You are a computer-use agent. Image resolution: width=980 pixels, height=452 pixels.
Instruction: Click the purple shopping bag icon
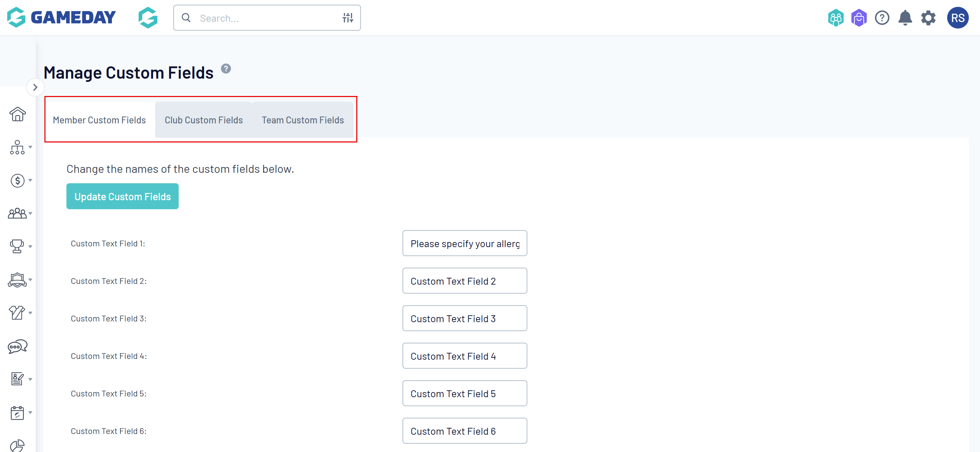(x=859, y=18)
